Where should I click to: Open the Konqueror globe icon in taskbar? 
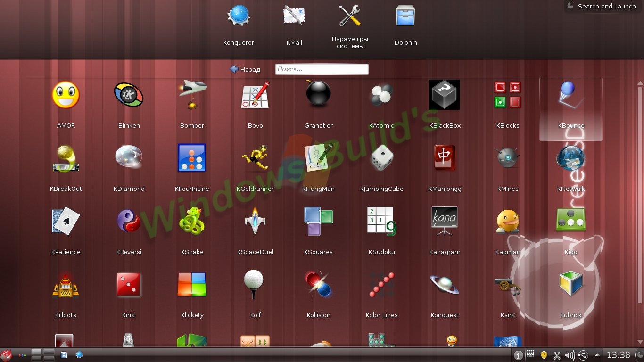pyautogui.click(x=79, y=355)
